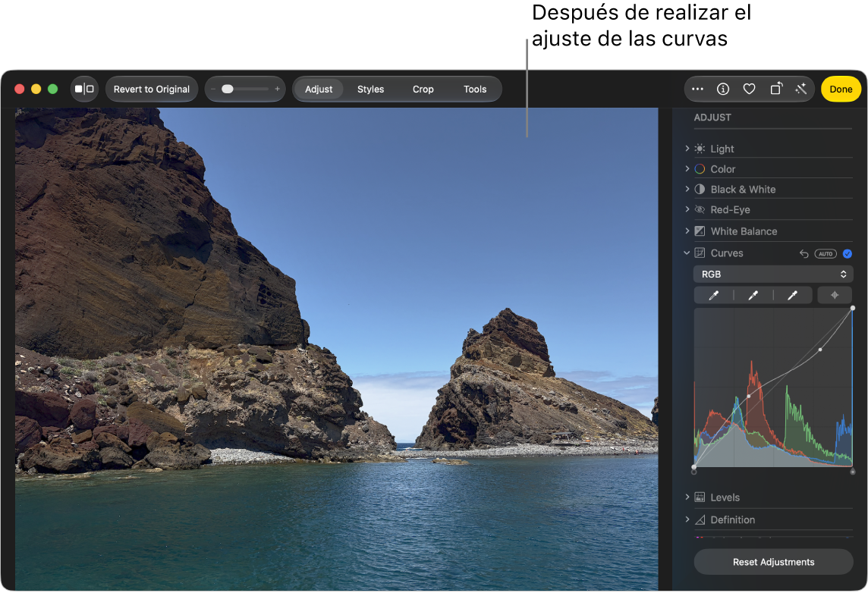The image size is (868, 593).
Task: Toggle the blue Curves enabled checkmark
Action: (847, 254)
